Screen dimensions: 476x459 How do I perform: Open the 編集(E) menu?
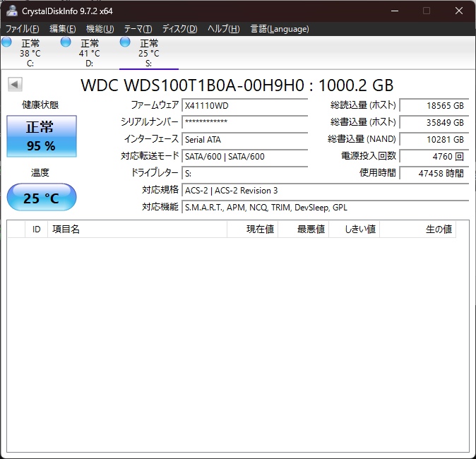tap(62, 29)
